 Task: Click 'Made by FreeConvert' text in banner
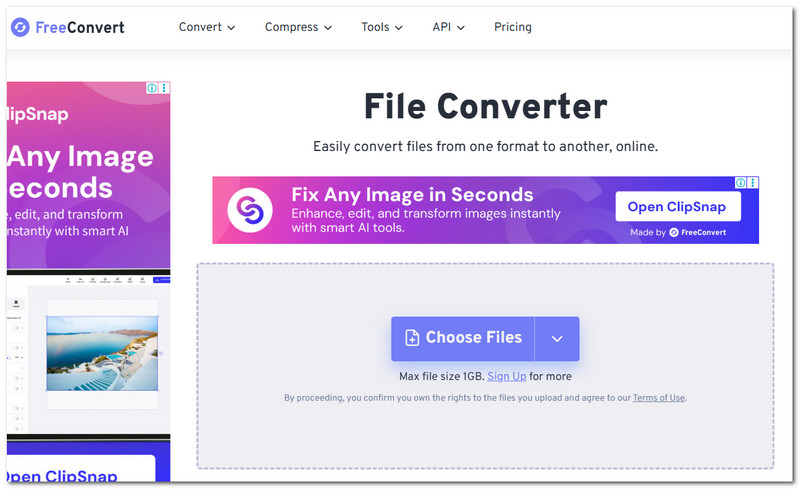678,232
